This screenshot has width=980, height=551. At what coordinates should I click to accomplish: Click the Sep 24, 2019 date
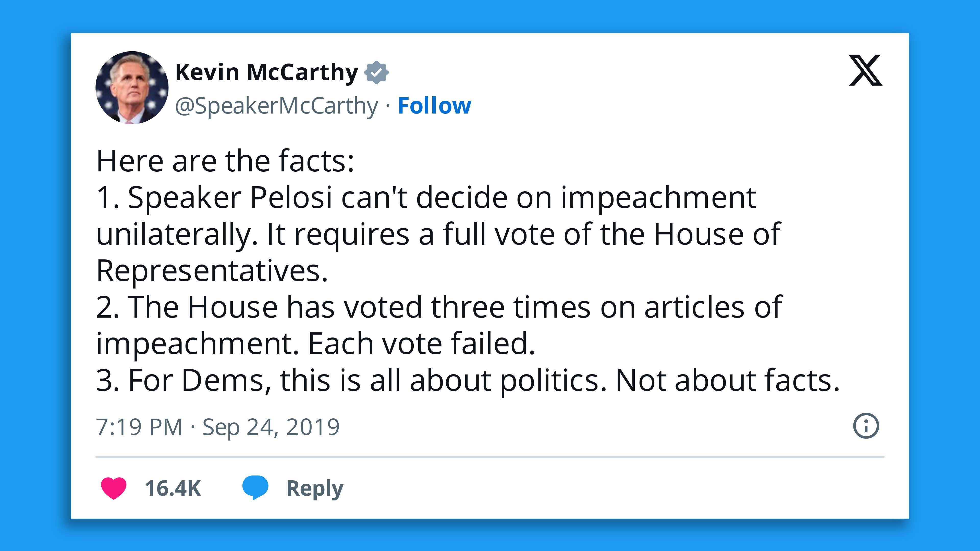pos(271,427)
